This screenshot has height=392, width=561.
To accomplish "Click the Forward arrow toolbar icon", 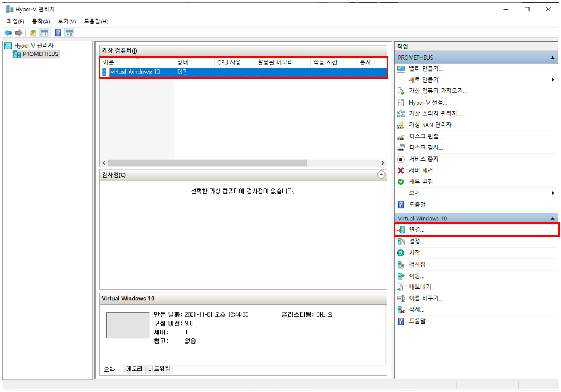I will coord(18,33).
